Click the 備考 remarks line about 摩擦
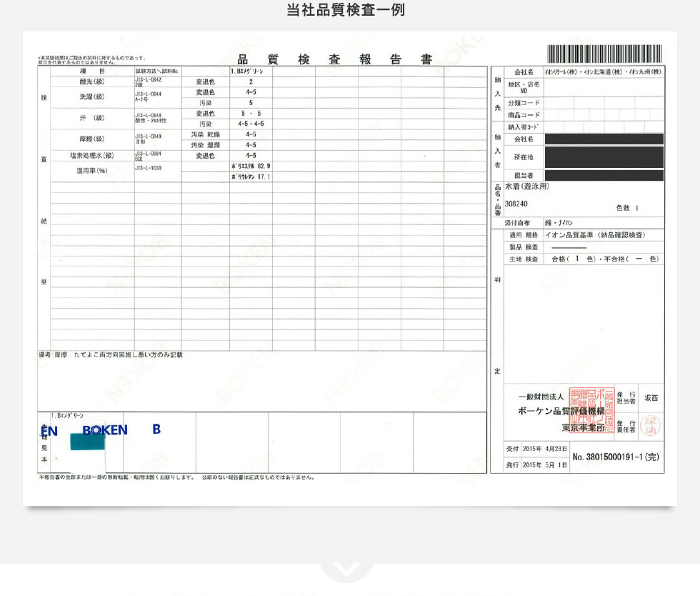The image size is (700, 596). 110,354
